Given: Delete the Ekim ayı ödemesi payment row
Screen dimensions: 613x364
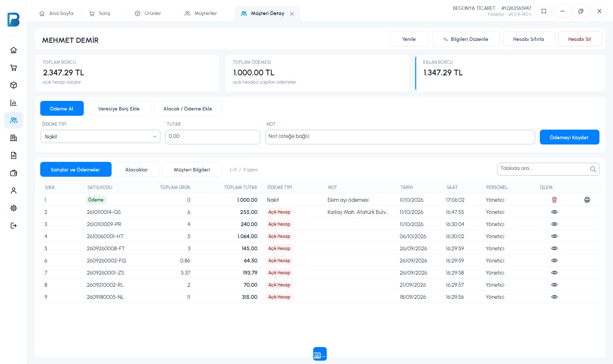Looking at the screenshot, I should point(554,200).
